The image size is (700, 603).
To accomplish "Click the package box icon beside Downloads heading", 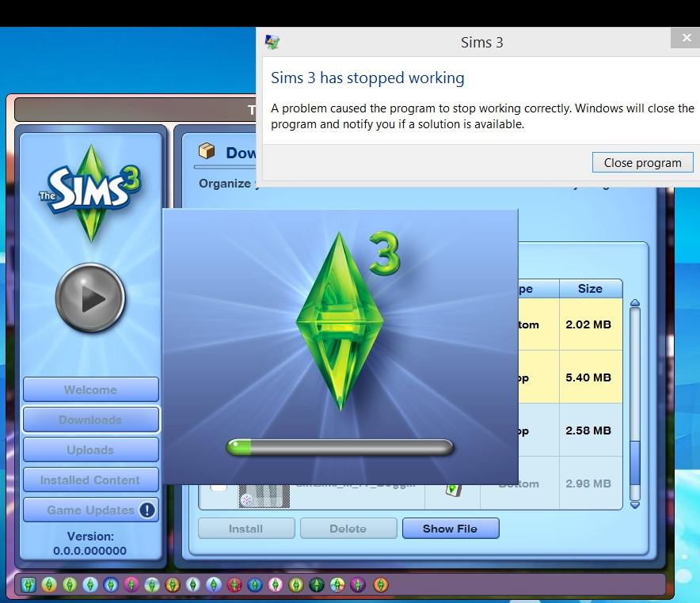I will 207,151.
